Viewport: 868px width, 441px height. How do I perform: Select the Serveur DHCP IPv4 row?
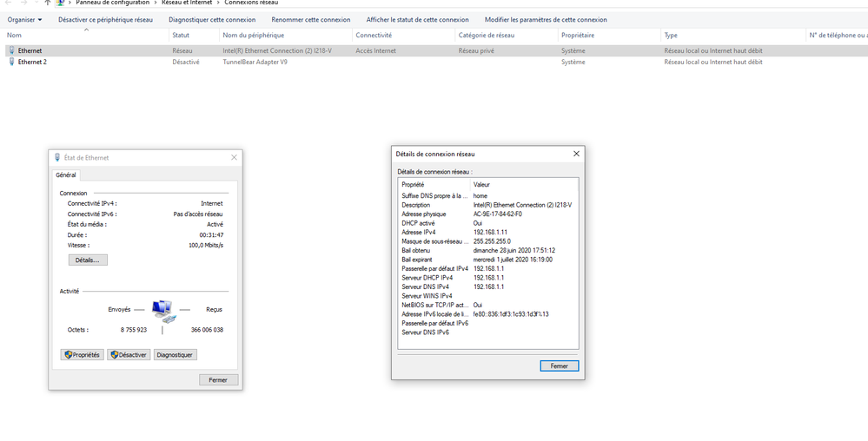tap(487, 278)
